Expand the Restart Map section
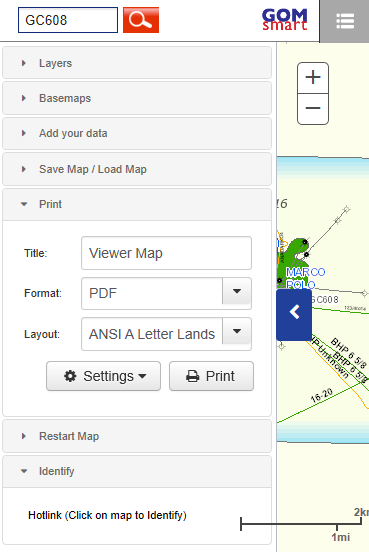 137,436
